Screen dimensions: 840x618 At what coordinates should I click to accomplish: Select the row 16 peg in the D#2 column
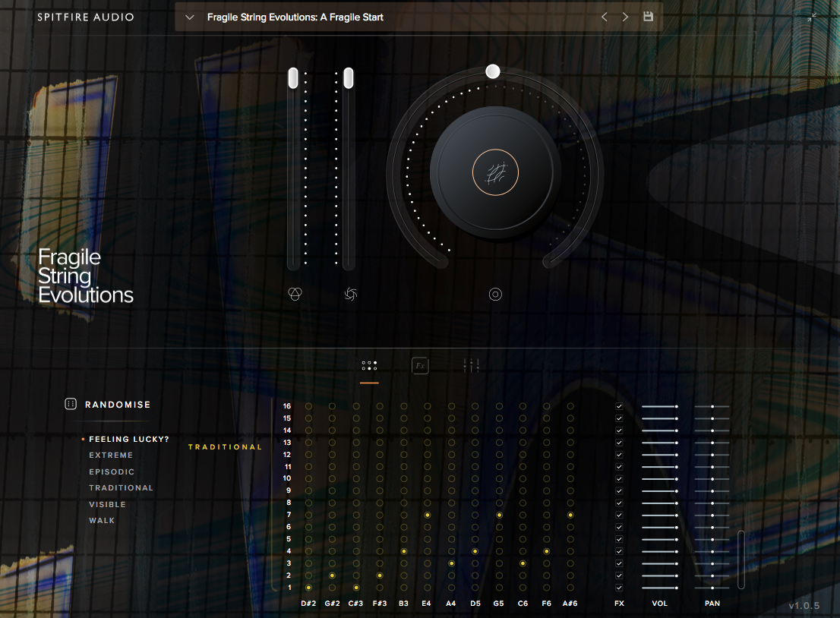coord(308,406)
